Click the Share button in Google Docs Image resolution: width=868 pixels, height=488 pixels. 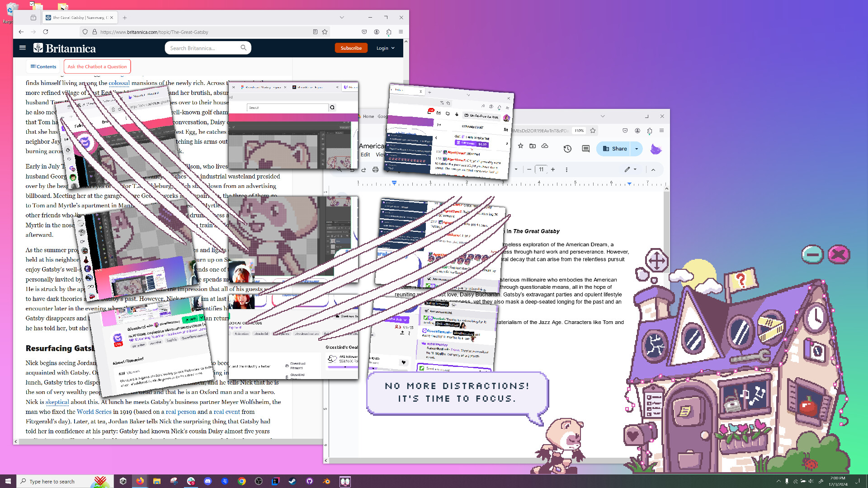[614, 149]
